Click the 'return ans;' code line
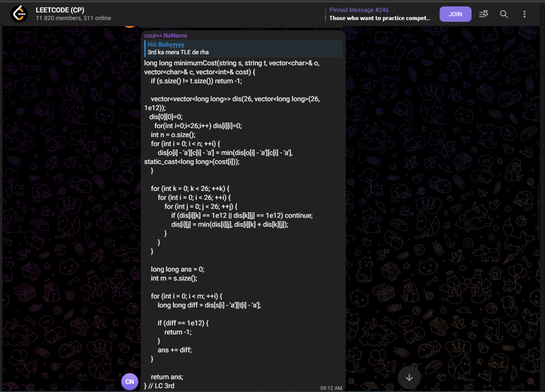The image size is (545, 392). pyautogui.click(x=167, y=377)
